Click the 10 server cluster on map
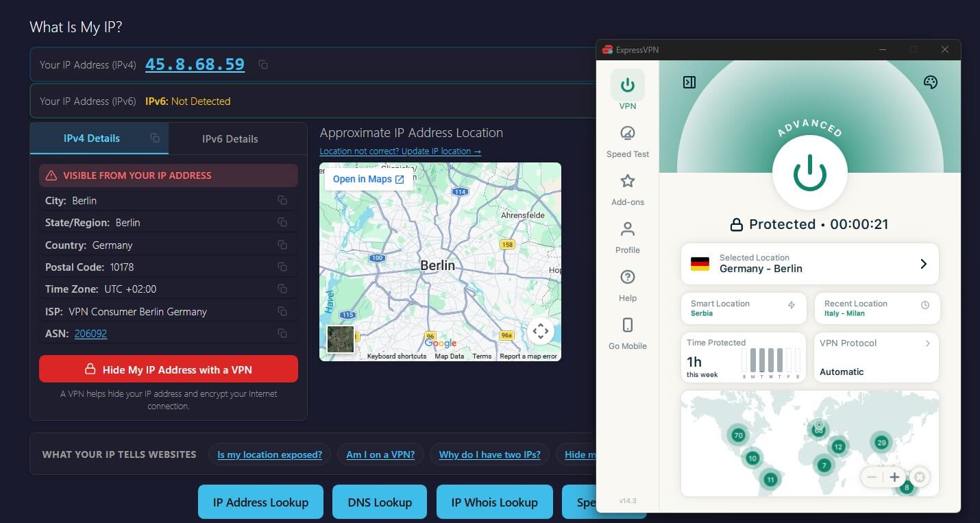This screenshot has width=980, height=523. pos(752,458)
